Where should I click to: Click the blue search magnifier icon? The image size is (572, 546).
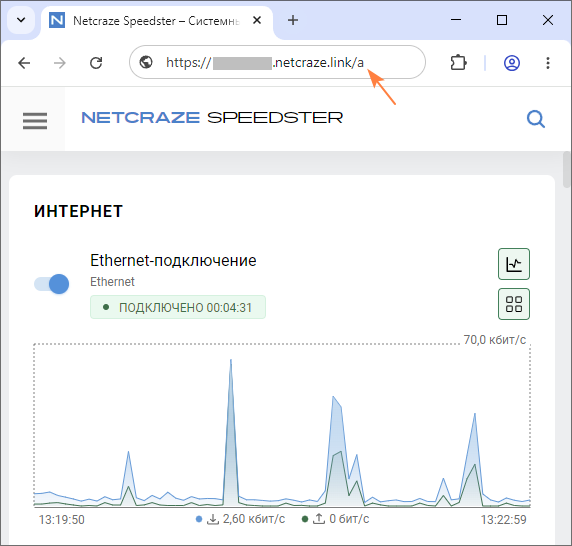(x=536, y=119)
